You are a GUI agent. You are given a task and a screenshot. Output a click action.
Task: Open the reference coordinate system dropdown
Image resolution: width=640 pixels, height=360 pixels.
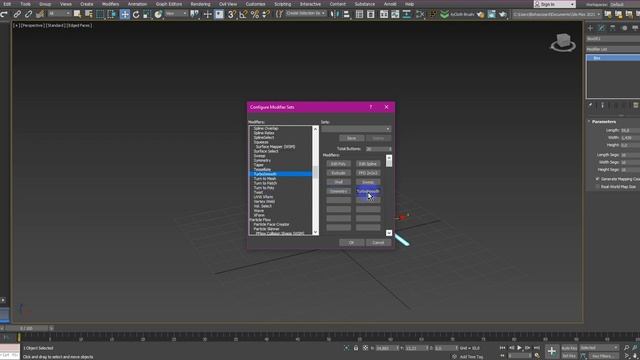[x=176, y=14]
